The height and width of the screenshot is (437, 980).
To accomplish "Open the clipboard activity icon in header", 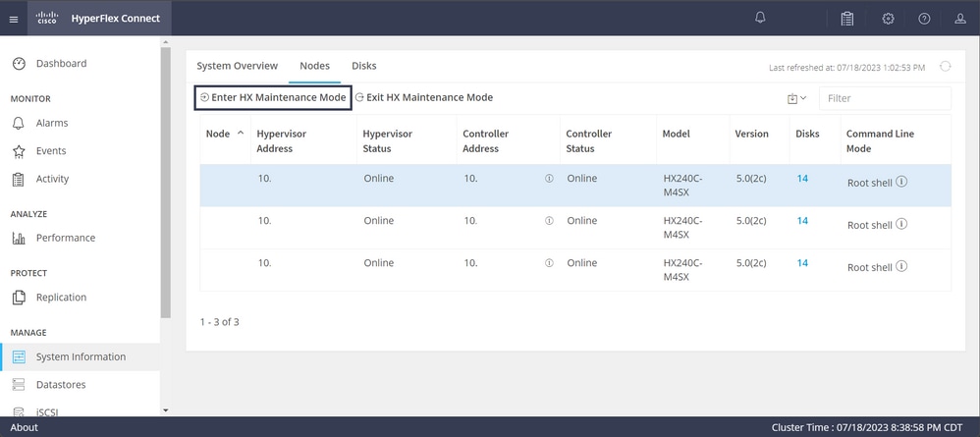I will tap(846, 19).
